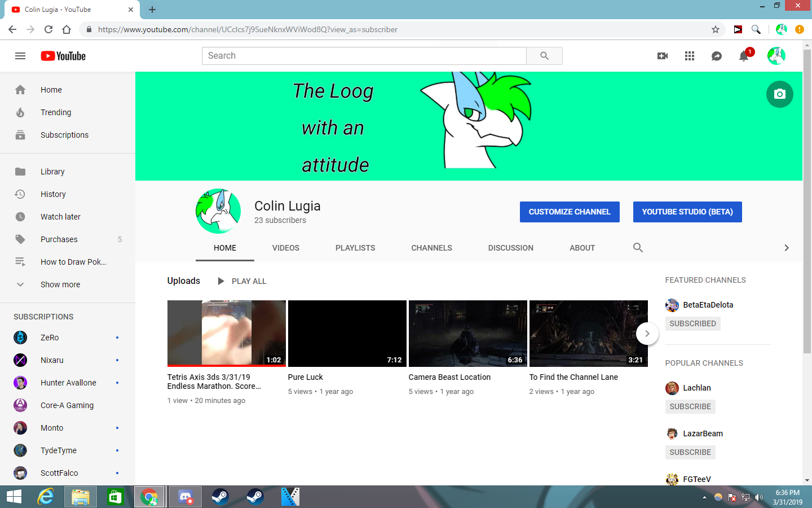Switch to the Videos tab
This screenshot has height=508, width=812.
coord(285,248)
